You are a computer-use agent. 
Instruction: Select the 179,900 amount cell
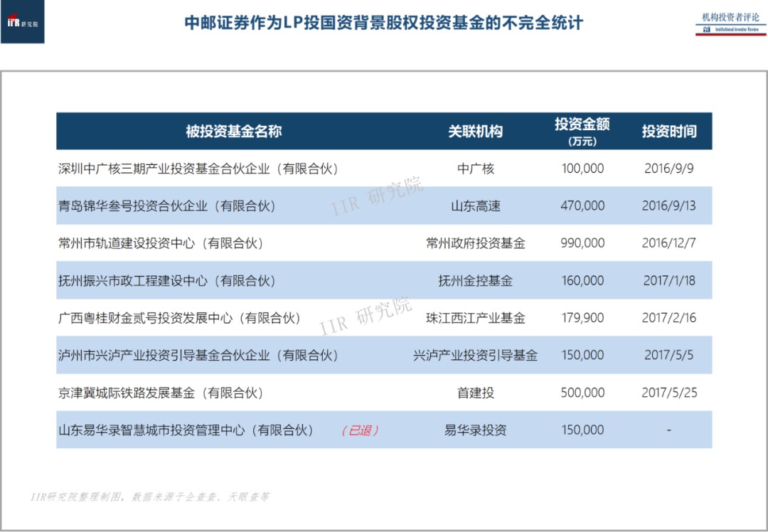(582, 318)
